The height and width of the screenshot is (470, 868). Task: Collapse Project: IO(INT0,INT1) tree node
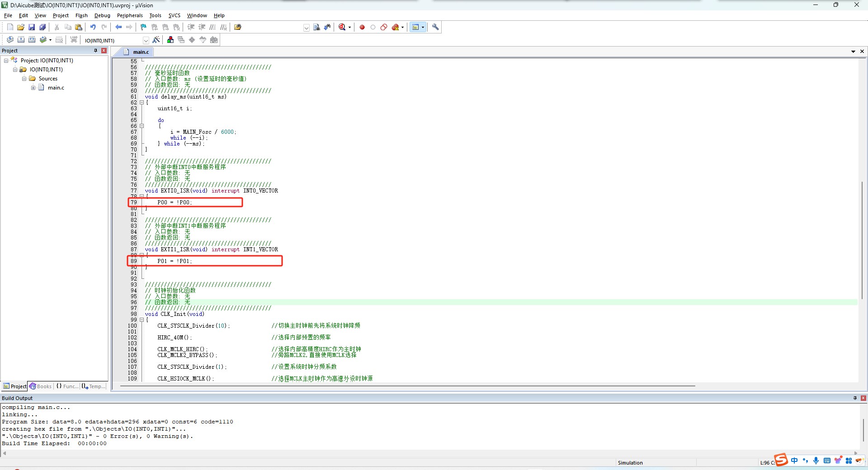click(6, 61)
